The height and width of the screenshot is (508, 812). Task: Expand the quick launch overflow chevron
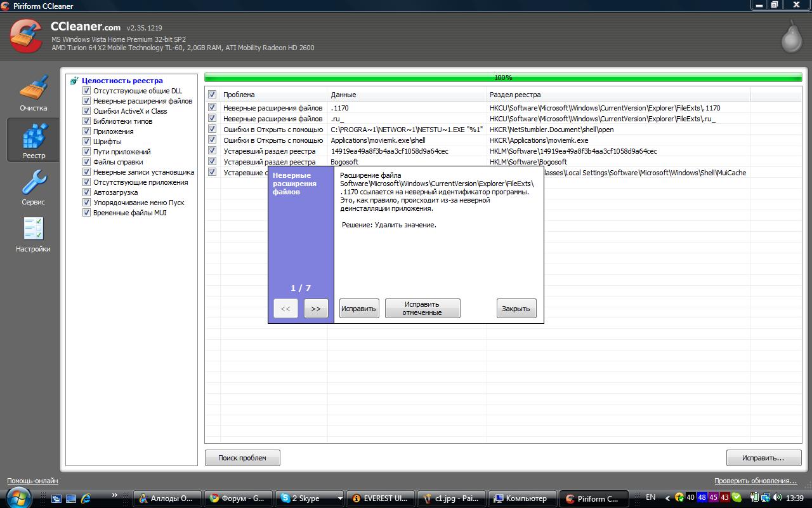[x=114, y=495]
